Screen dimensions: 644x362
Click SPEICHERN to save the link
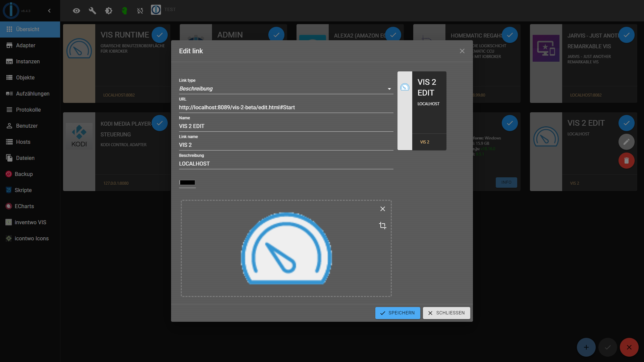point(397,313)
